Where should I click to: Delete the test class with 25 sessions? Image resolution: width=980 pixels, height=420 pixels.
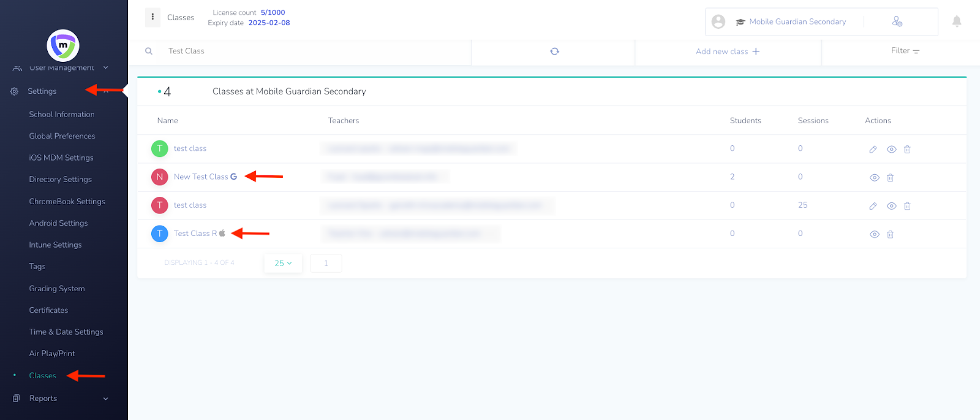(907, 206)
